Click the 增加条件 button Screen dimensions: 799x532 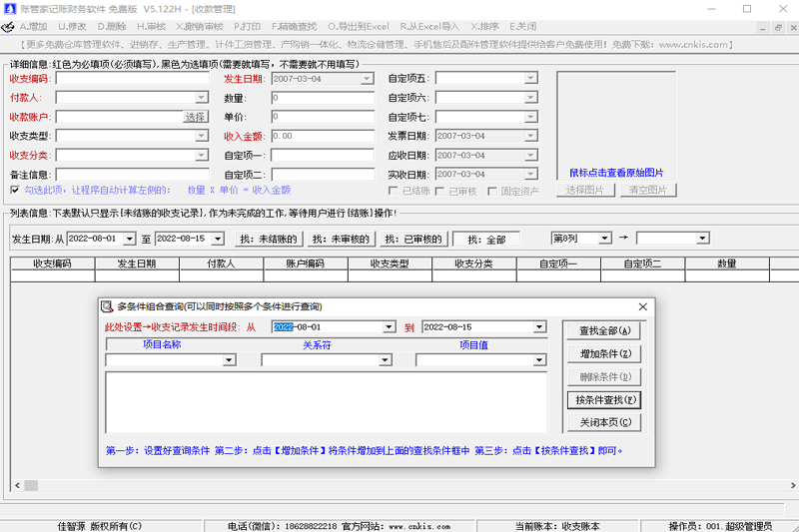[x=604, y=353]
